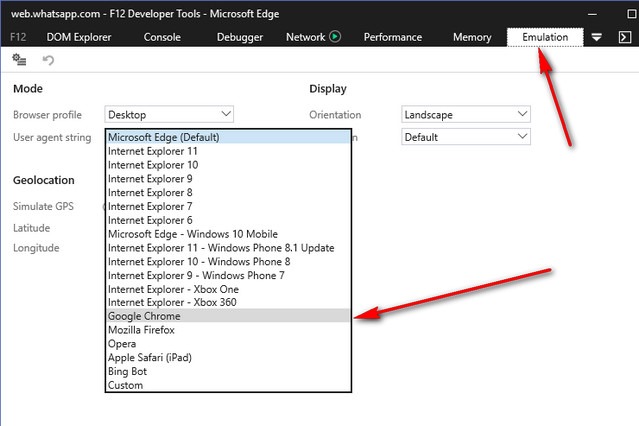Click the Latitude label
This screenshot has width=639, height=426.
point(31,228)
